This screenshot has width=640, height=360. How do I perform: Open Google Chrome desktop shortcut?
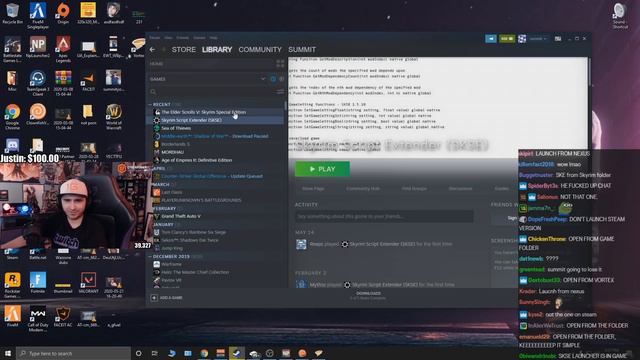coord(12,116)
